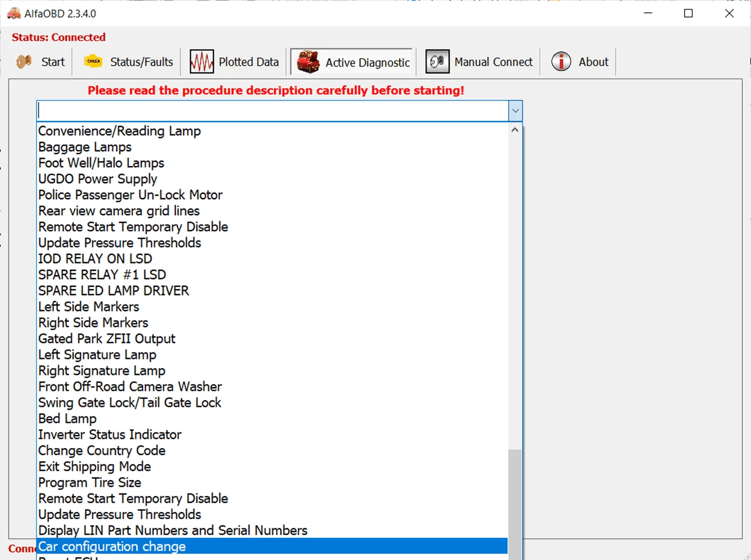
Task: Choose Exit Shipping Mode procedure
Action: click(x=272, y=466)
